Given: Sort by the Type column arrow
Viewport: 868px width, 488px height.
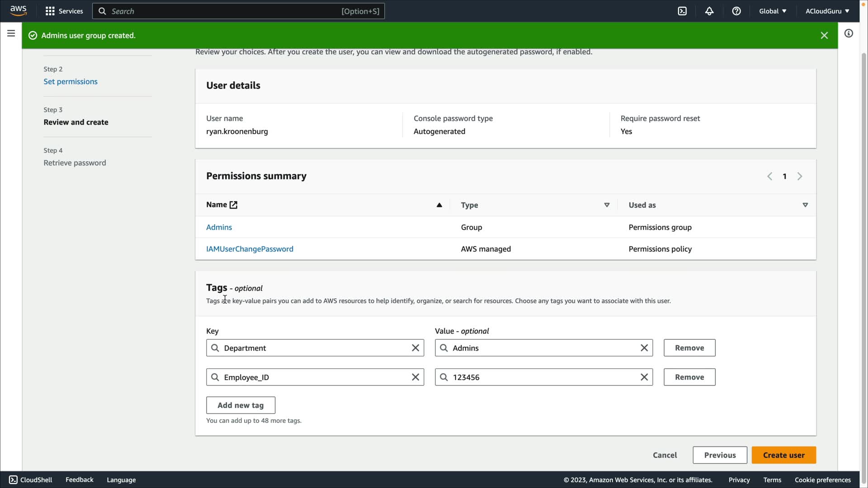Looking at the screenshot, I should point(607,205).
